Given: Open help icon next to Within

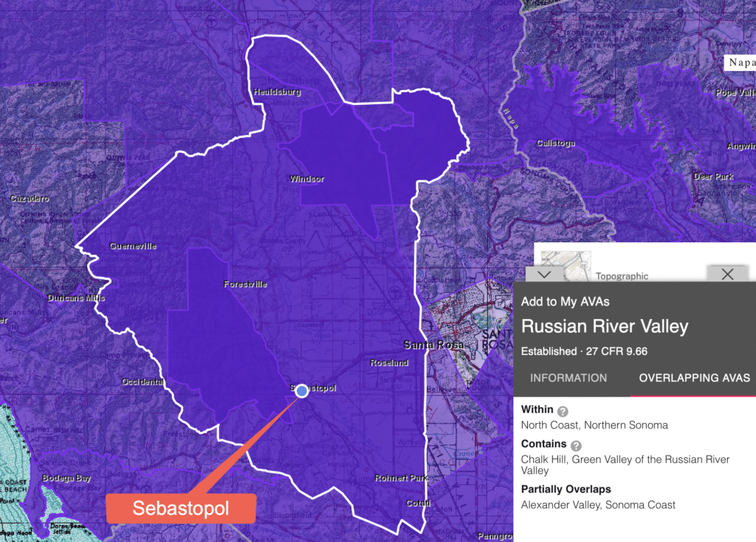Looking at the screenshot, I should [x=563, y=411].
